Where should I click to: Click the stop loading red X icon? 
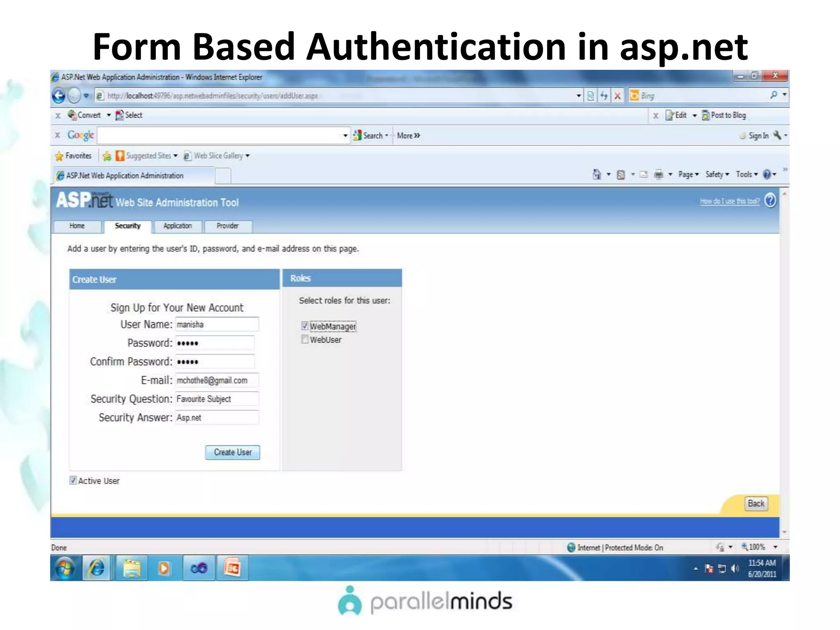pyautogui.click(x=617, y=96)
